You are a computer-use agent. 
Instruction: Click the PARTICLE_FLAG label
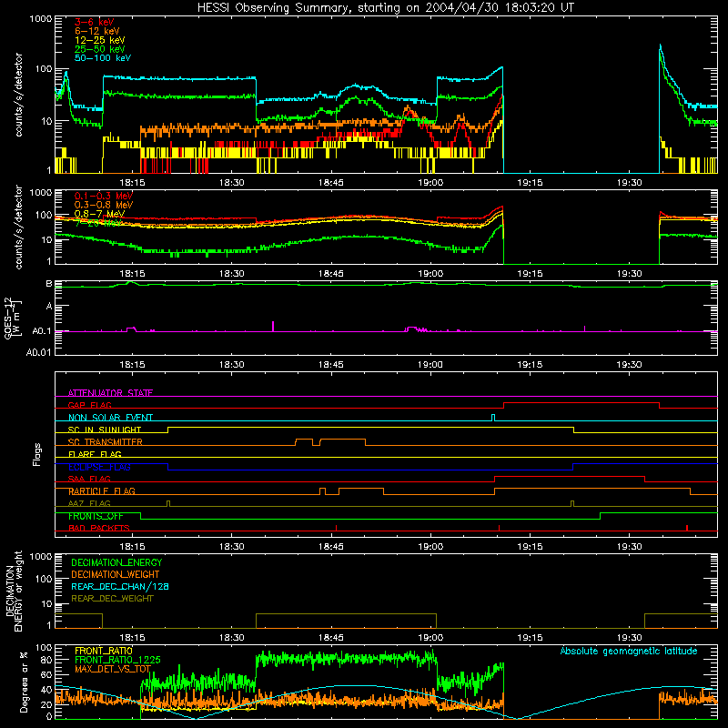pos(101,490)
